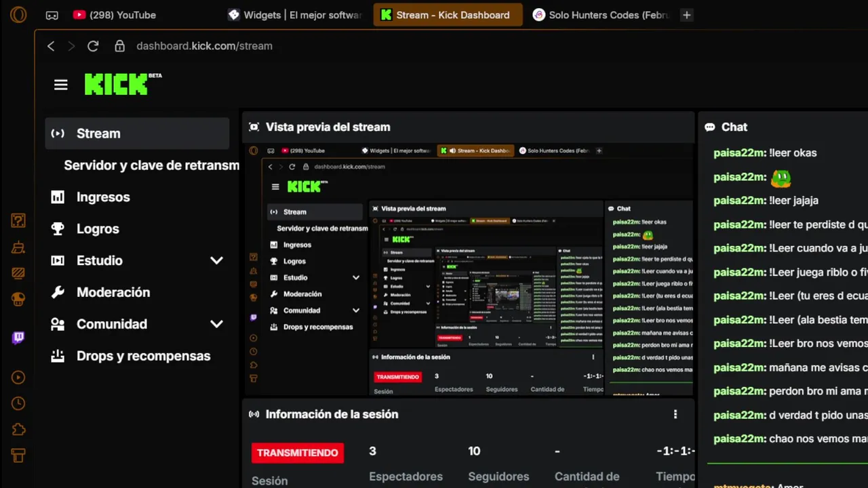
Task: Open the Player icon in sidebar
Action: 18,378
